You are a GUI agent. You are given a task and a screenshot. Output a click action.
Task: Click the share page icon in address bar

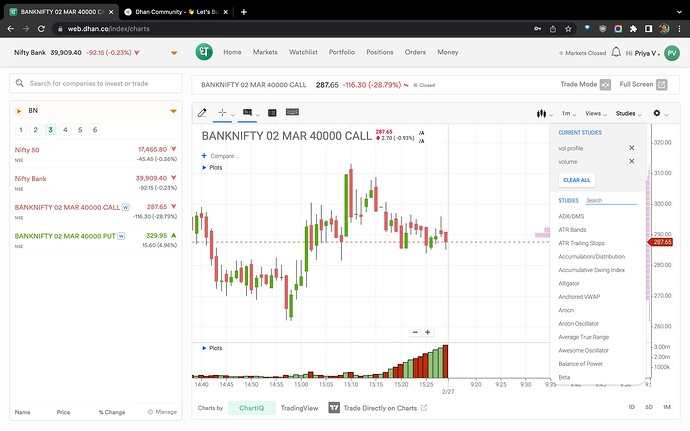click(x=553, y=29)
